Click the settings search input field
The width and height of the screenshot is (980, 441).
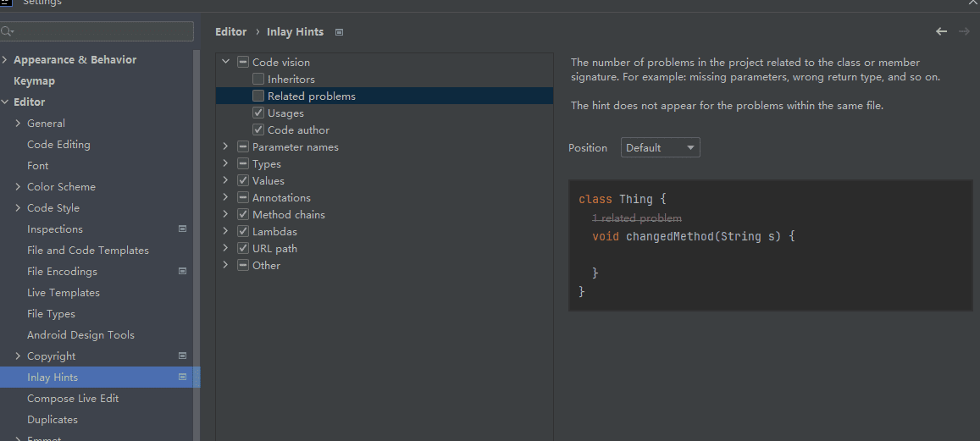[102, 31]
